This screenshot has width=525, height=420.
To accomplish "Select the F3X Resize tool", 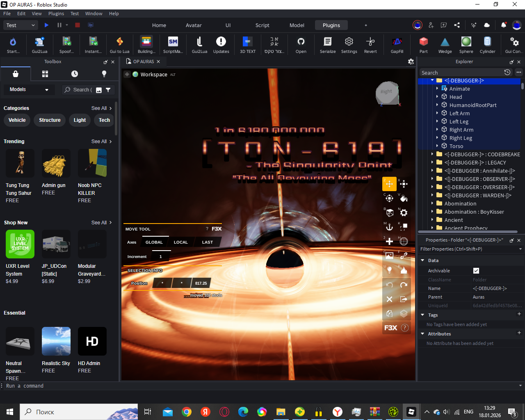I will [x=404, y=184].
